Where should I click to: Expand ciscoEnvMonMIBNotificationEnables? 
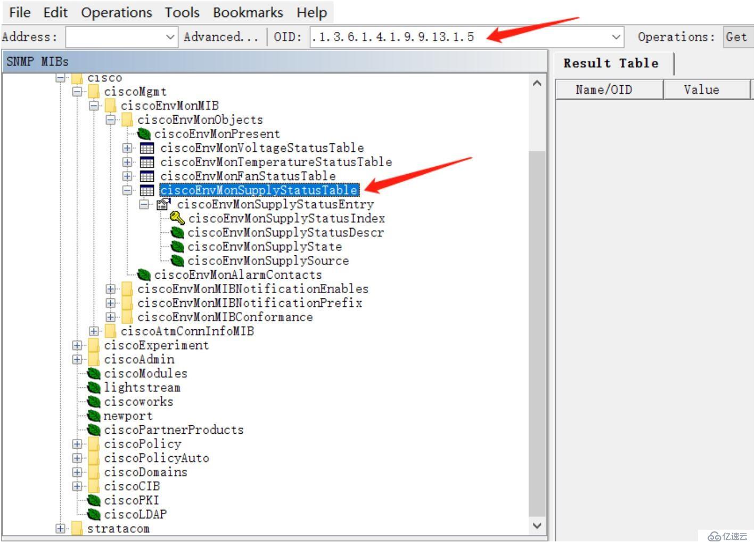tap(110, 289)
